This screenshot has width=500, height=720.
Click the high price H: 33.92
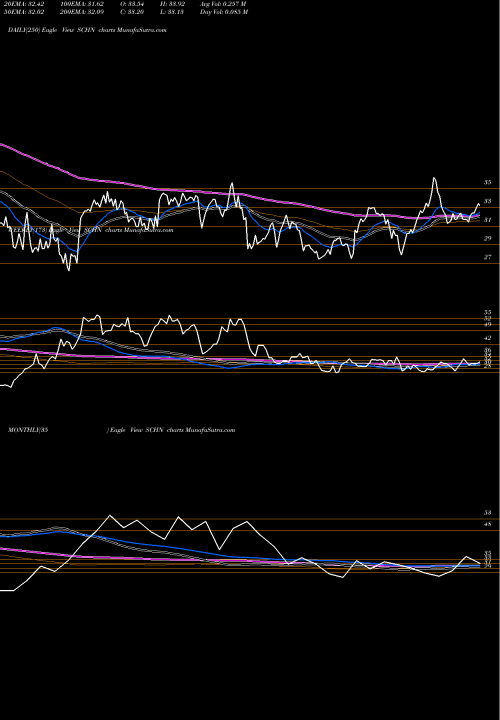[x=172, y=4]
